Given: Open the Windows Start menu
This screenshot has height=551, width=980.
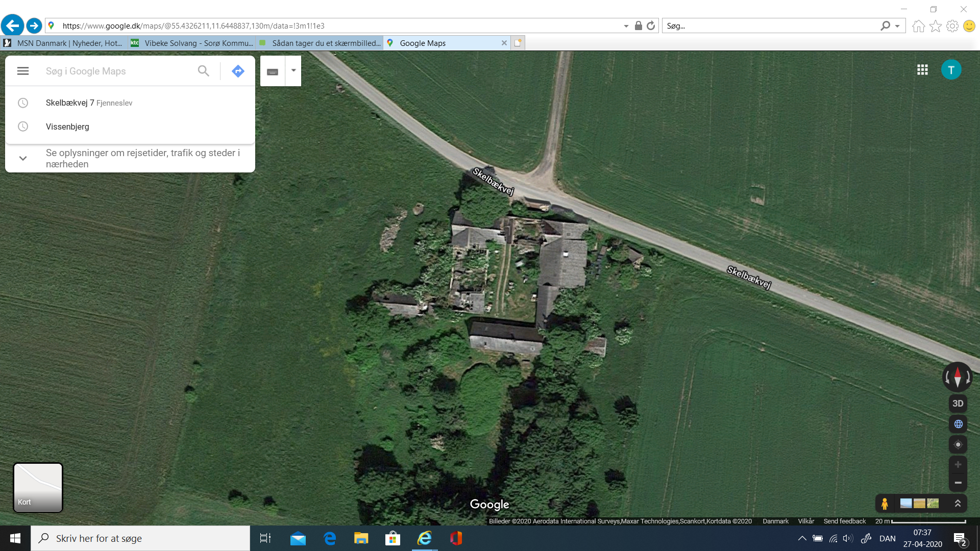Looking at the screenshot, I should coord(15,538).
